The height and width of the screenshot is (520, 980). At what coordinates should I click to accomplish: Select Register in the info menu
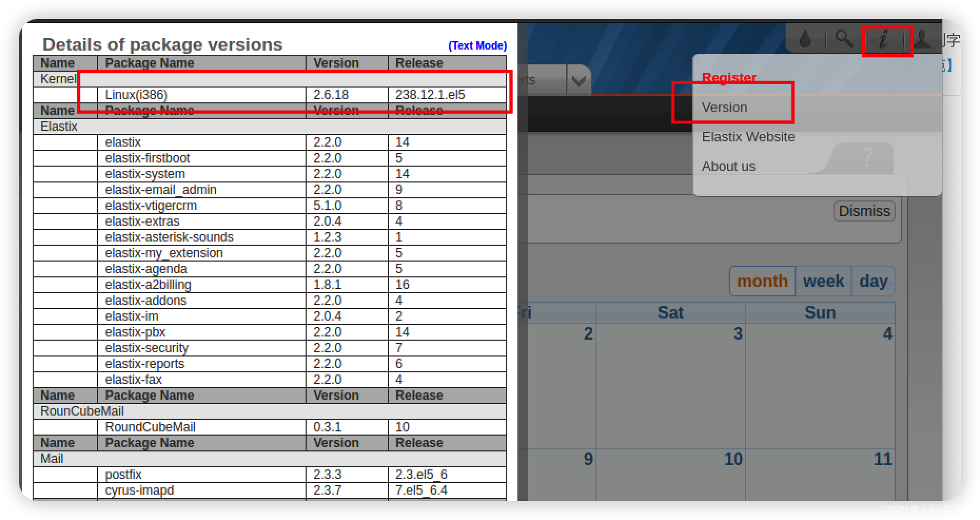pyautogui.click(x=729, y=78)
